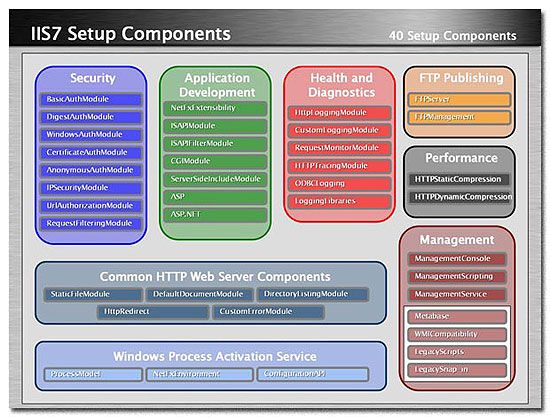Click the FTPManagement box
This screenshot has height=417, width=550.
[459, 117]
